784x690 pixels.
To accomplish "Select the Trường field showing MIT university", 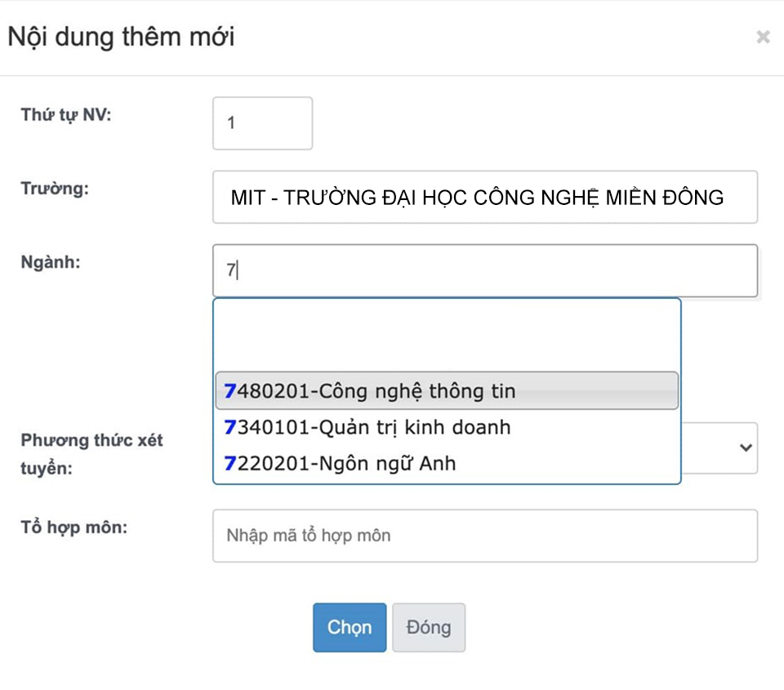I will (484, 197).
